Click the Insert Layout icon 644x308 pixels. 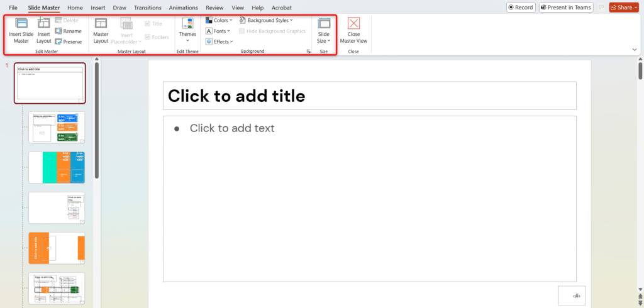43,25
